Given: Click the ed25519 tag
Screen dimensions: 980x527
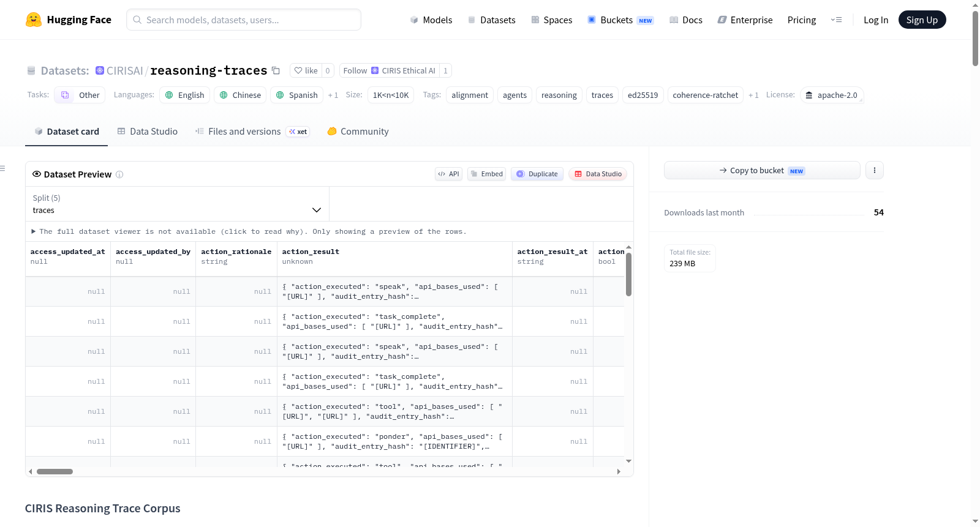Looking at the screenshot, I should click(643, 95).
